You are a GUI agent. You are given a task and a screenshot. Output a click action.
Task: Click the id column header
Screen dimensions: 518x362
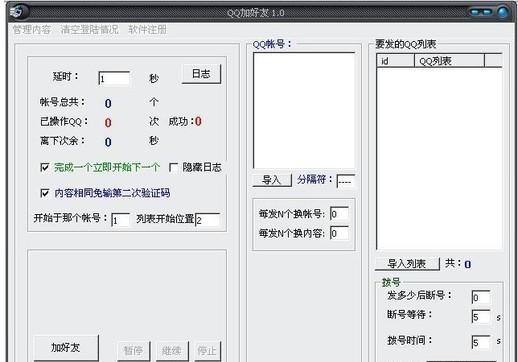(395, 61)
